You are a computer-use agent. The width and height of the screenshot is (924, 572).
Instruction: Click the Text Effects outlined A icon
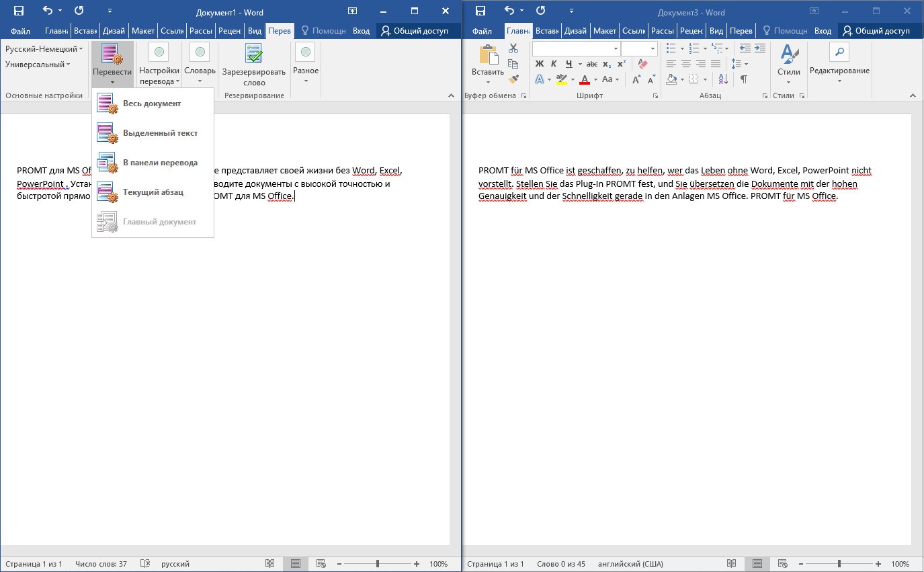pyautogui.click(x=539, y=79)
